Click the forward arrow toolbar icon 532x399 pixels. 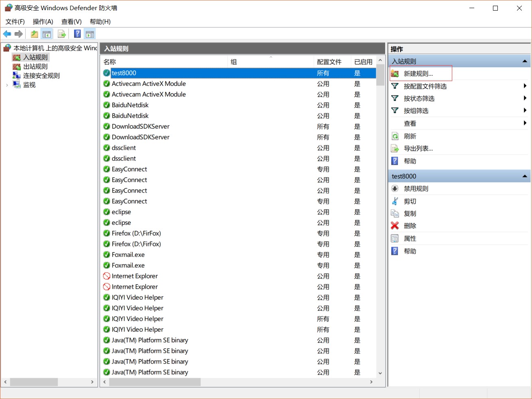click(18, 34)
